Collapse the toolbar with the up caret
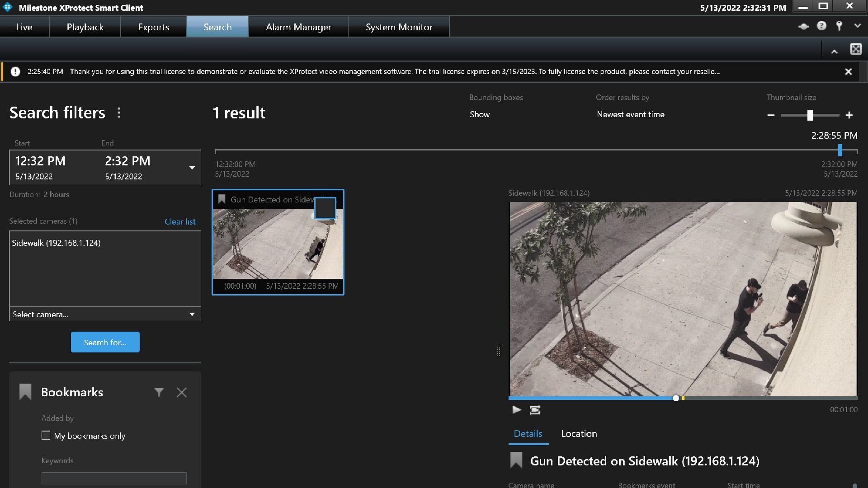 tap(834, 52)
